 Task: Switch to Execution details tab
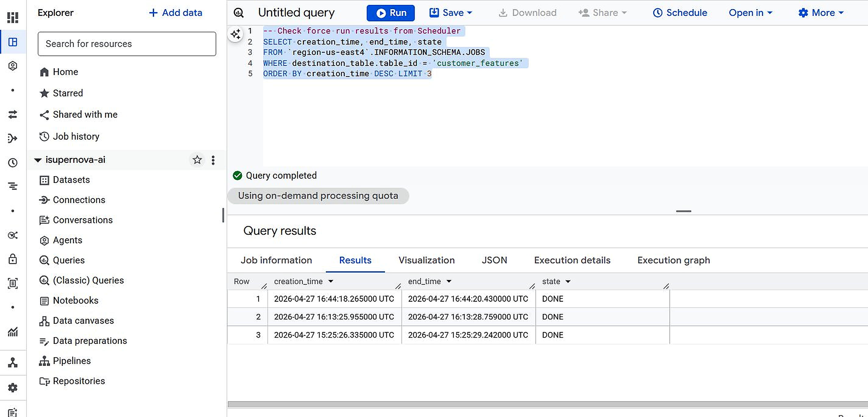click(572, 260)
